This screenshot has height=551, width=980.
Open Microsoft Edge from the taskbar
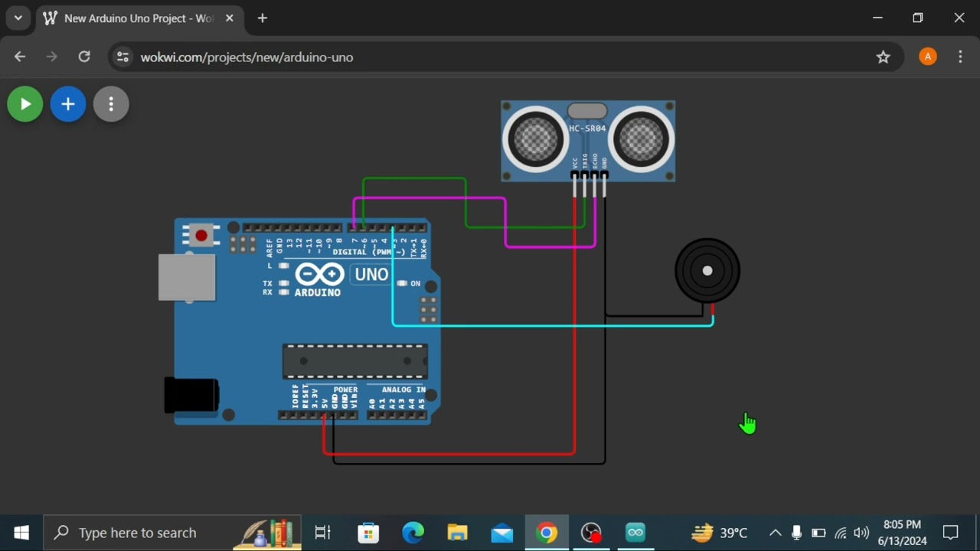[413, 533]
